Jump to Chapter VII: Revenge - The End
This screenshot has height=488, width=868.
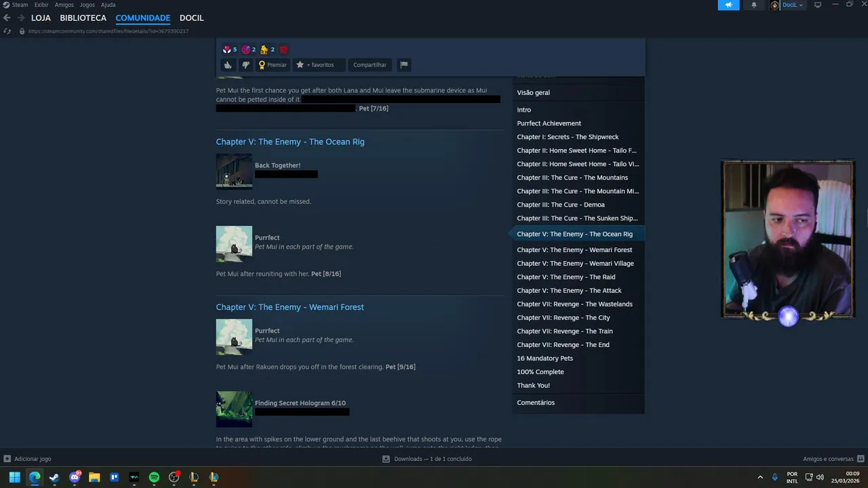[x=563, y=345]
